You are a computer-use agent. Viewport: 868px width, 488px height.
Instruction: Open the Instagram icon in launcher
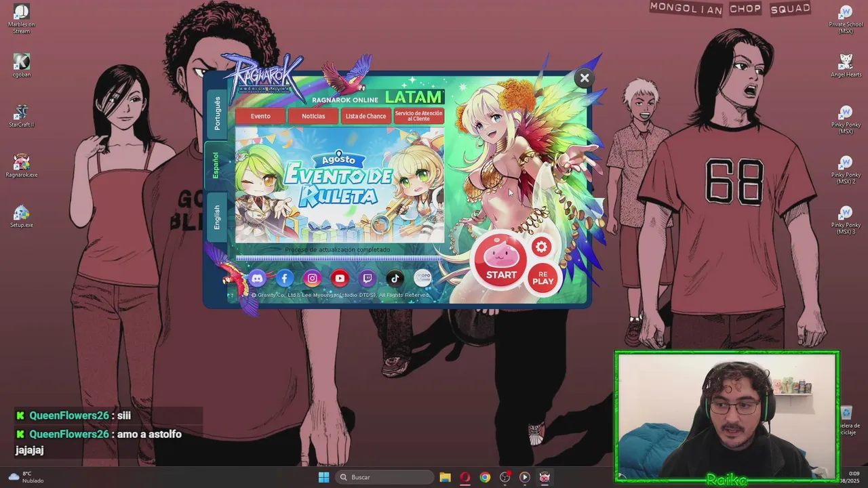click(312, 278)
